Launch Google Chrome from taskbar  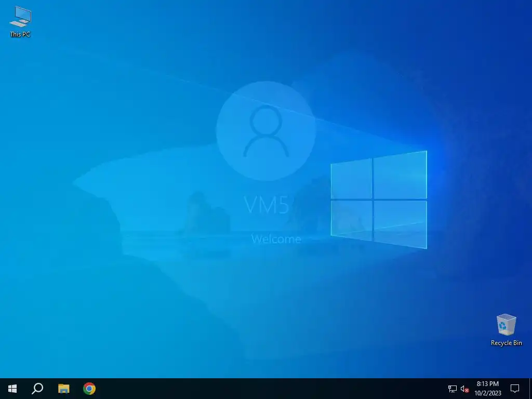tap(89, 389)
